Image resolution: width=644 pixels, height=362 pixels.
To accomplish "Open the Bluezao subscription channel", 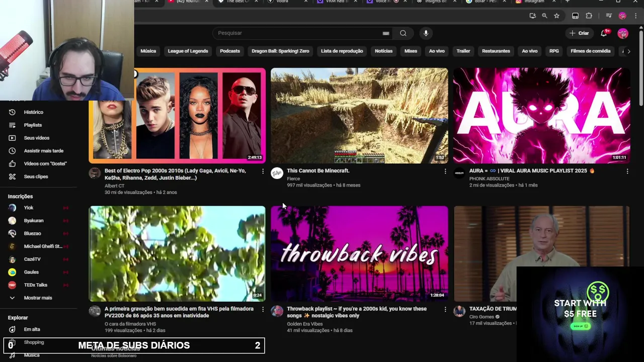I will click(32, 233).
